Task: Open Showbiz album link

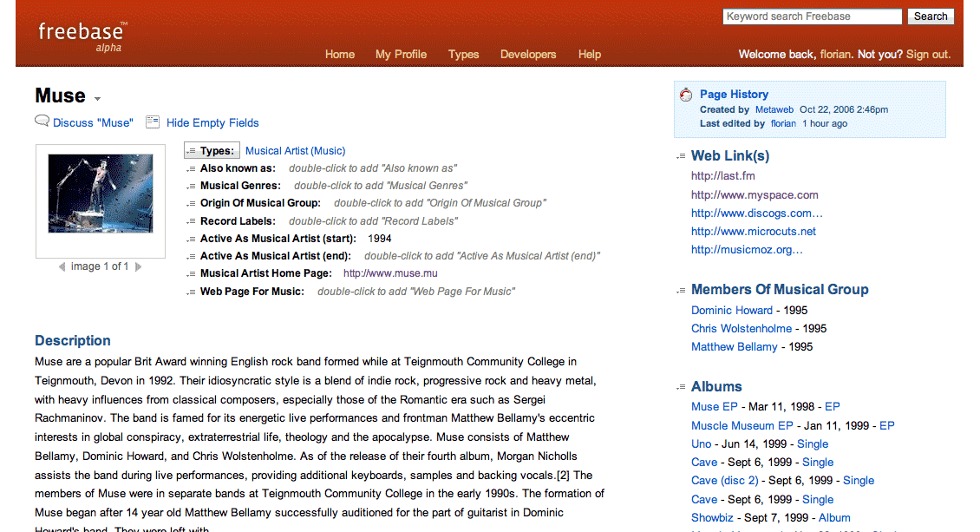Action: [x=712, y=517]
